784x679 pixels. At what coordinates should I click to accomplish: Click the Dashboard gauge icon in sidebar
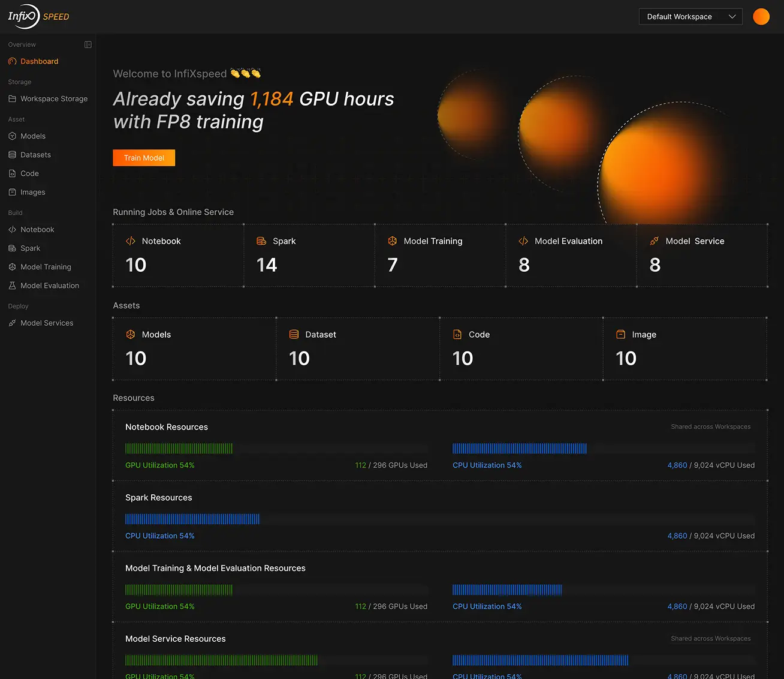tap(12, 61)
